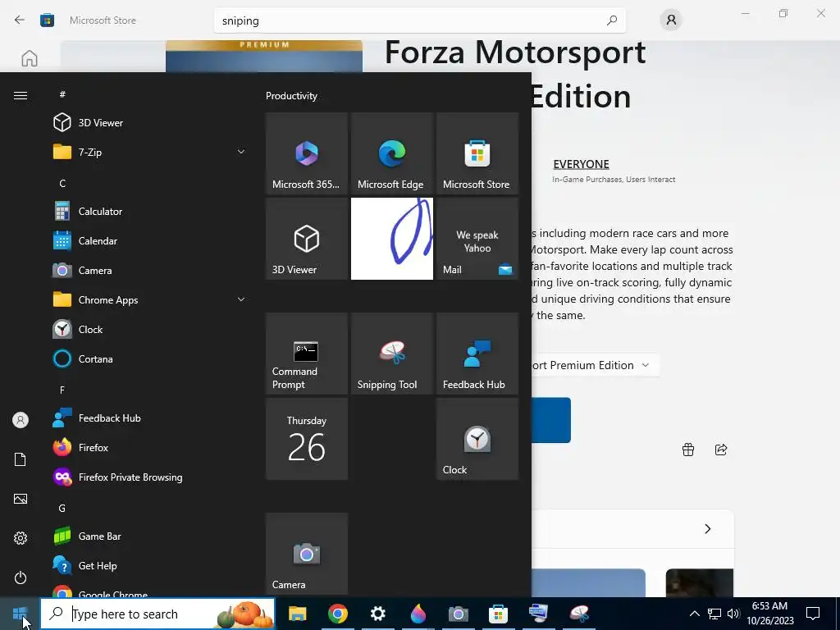Click the share icon in Store
840x630 pixels.
(721, 450)
